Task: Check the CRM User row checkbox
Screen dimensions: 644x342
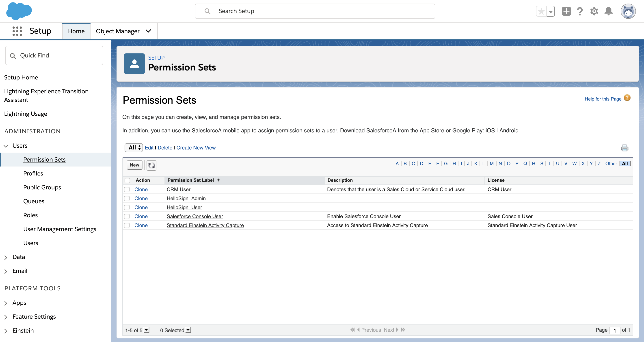Action: pyautogui.click(x=127, y=190)
